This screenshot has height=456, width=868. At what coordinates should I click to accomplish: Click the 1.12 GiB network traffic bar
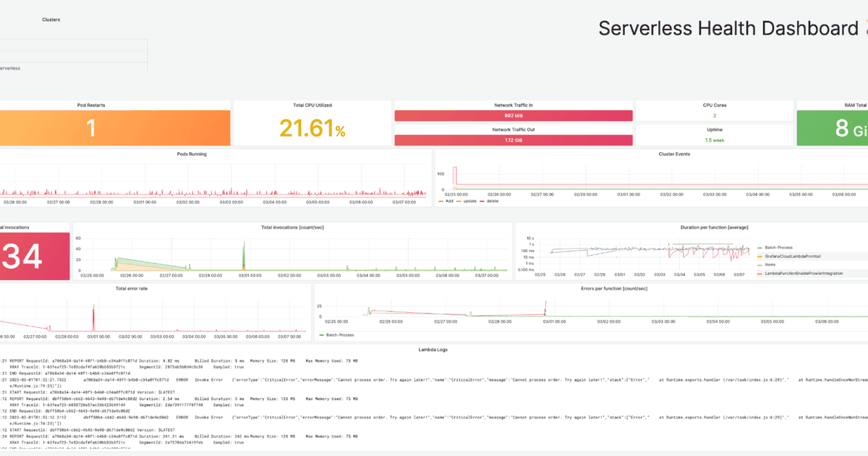514,140
